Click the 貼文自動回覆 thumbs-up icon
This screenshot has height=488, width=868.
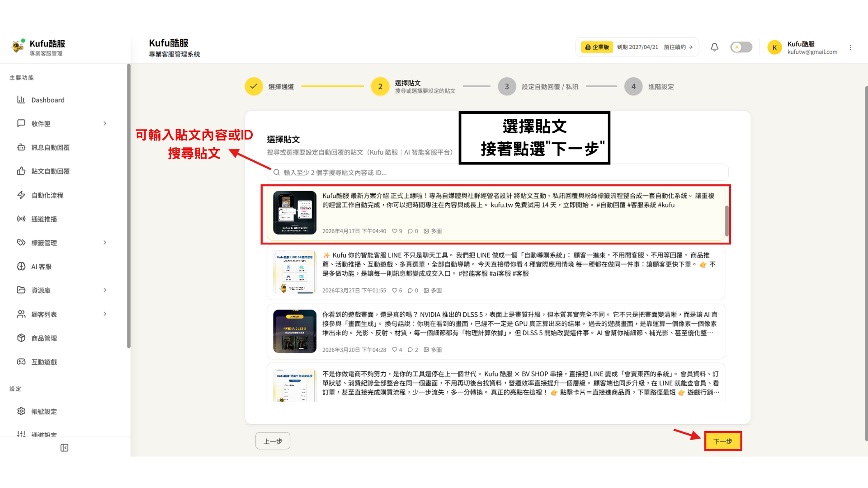(x=21, y=171)
